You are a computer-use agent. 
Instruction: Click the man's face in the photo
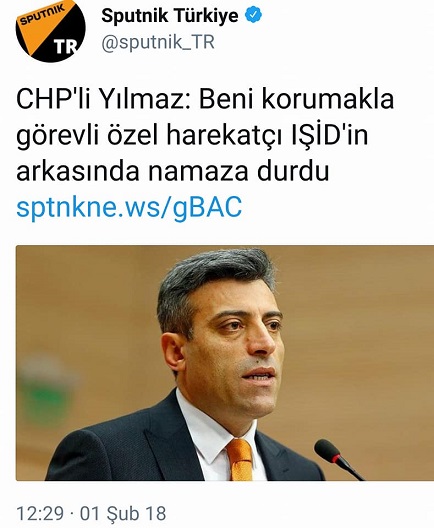pos(236,347)
